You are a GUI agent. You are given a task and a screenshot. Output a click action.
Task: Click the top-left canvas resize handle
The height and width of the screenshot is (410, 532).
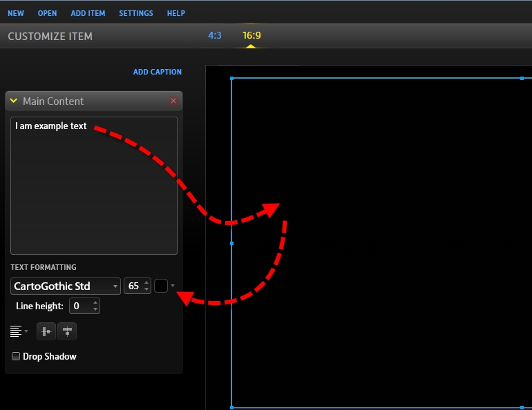click(x=231, y=78)
